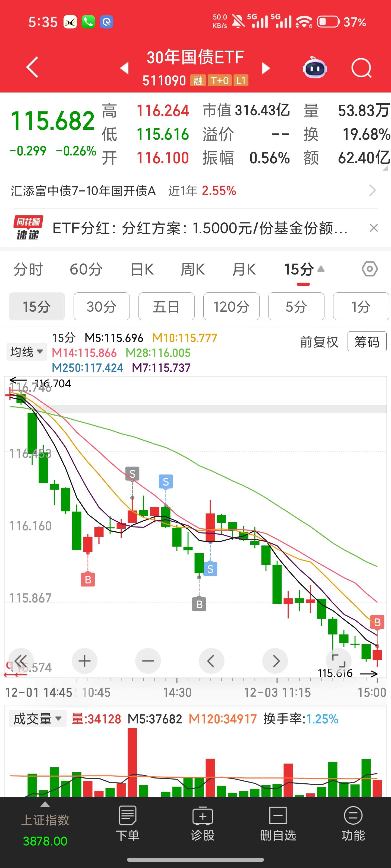Screen dimensions: 391x868
Task: Tap the M250:117.424 moving average label
Action: click(87, 368)
